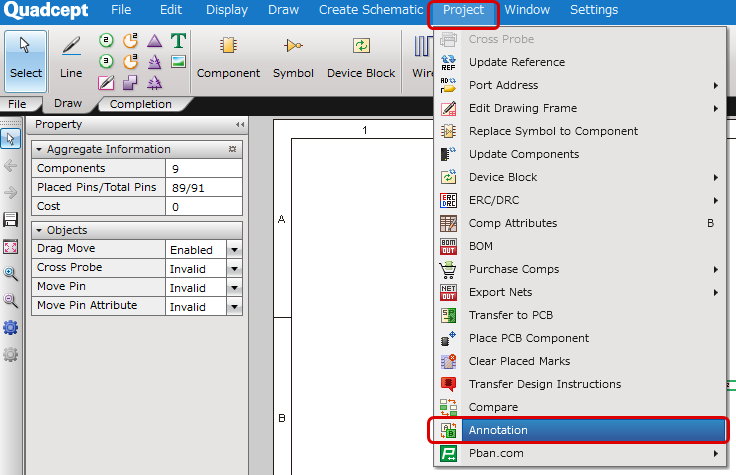Open the File menu
This screenshot has width=736, height=475.
click(x=121, y=10)
